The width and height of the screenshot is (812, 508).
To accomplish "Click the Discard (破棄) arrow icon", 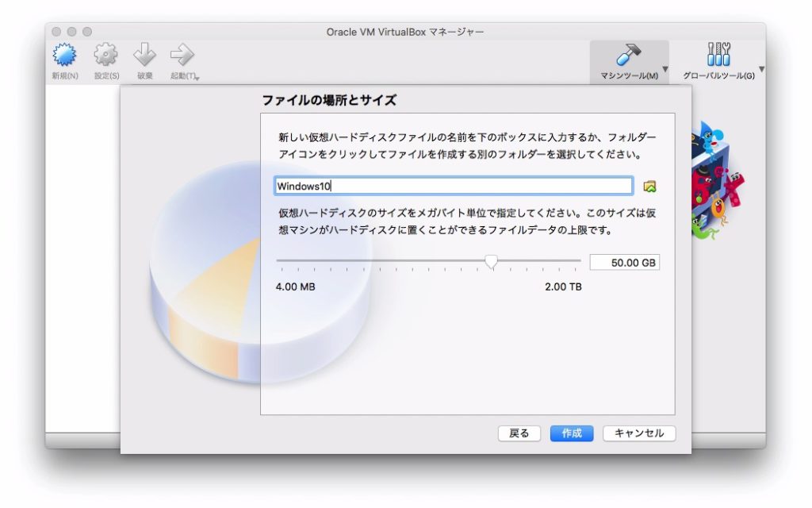I will tap(144, 55).
